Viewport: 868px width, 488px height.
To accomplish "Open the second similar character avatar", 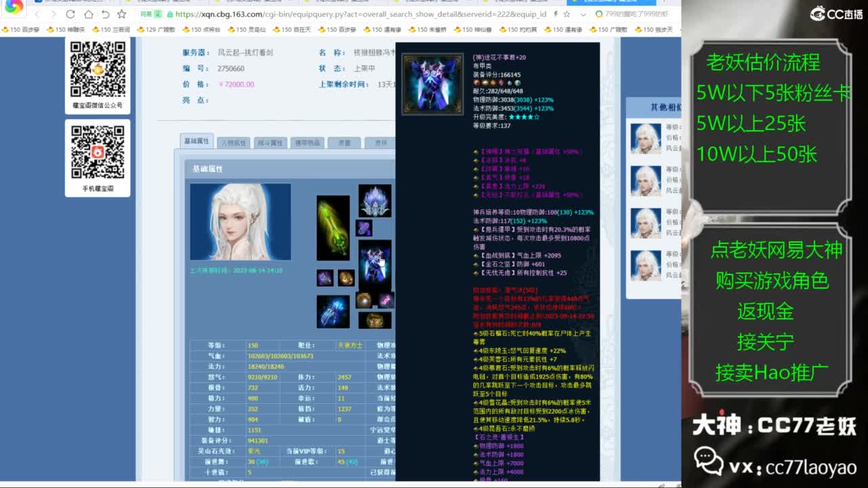I will (x=646, y=181).
